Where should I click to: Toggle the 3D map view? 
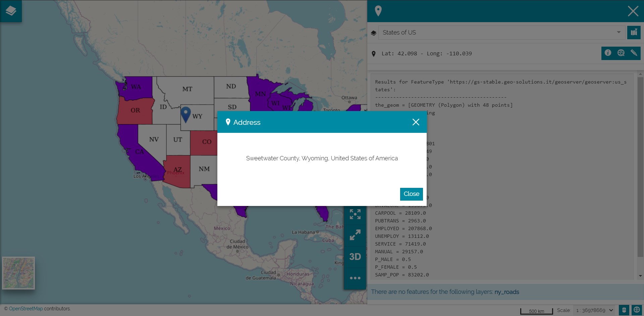(x=355, y=257)
